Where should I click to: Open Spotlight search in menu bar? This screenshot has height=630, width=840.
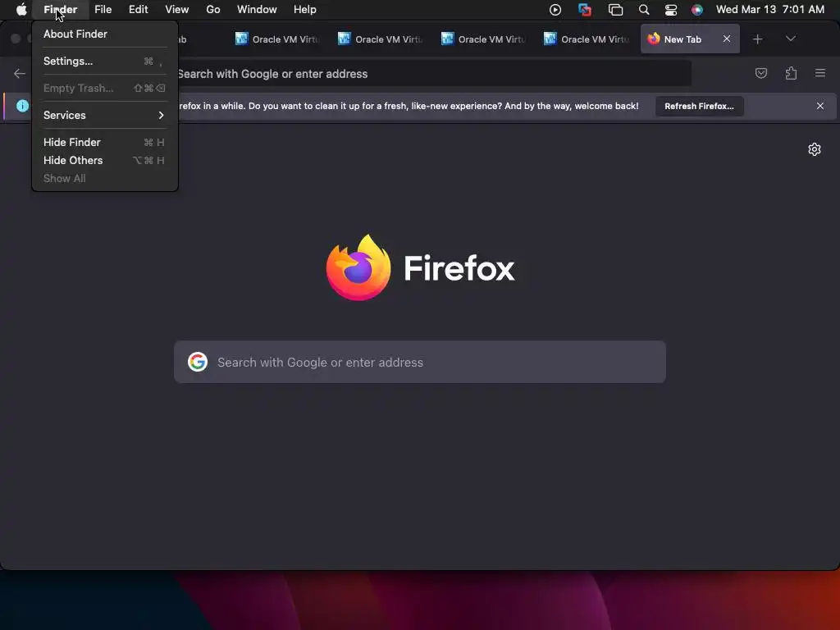point(644,10)
